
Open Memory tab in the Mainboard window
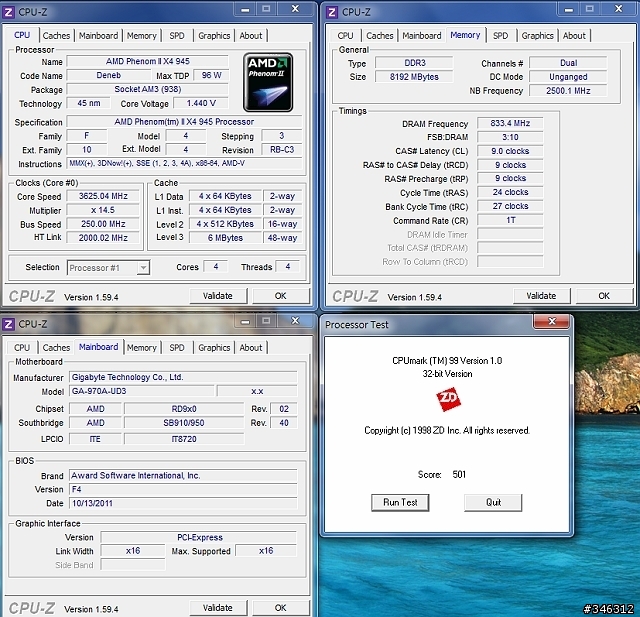[142, 347]
